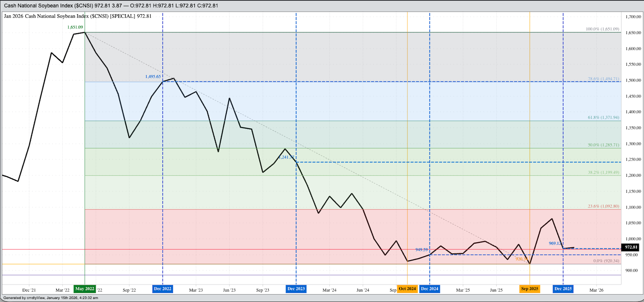This screenshot has width=644, height=302.
Task: Click the black 972.81 current price tag
Action: [x=631, y=247]
